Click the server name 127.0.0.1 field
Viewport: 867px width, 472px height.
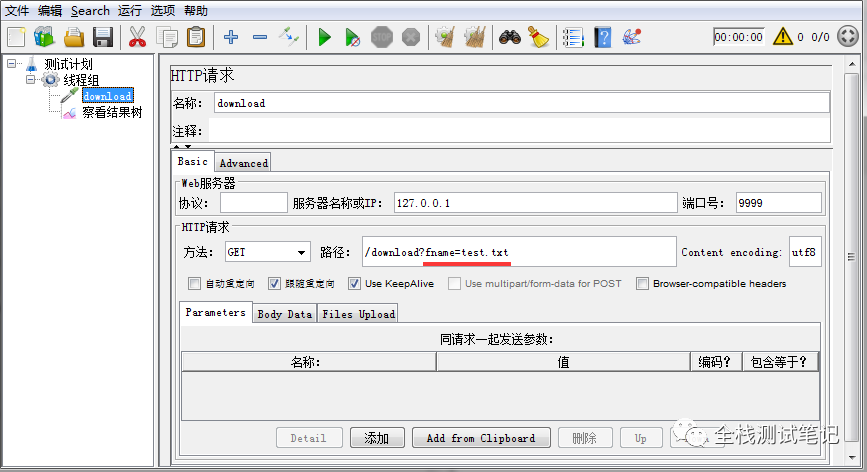[535, 203]
